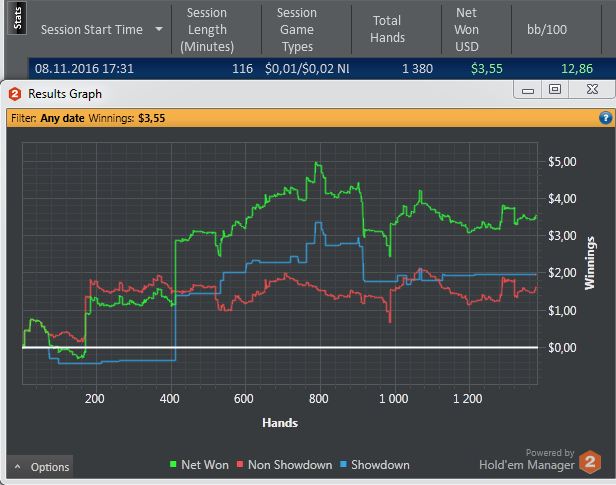Click the Powered by Hold'em Manager text
616x485 pixels.
point(527,459)
